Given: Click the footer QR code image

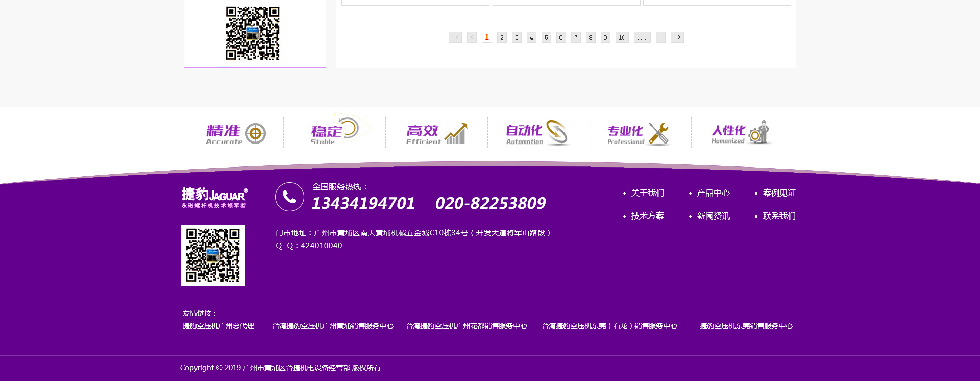Looking at the screenshot, I should coord(213,255).
